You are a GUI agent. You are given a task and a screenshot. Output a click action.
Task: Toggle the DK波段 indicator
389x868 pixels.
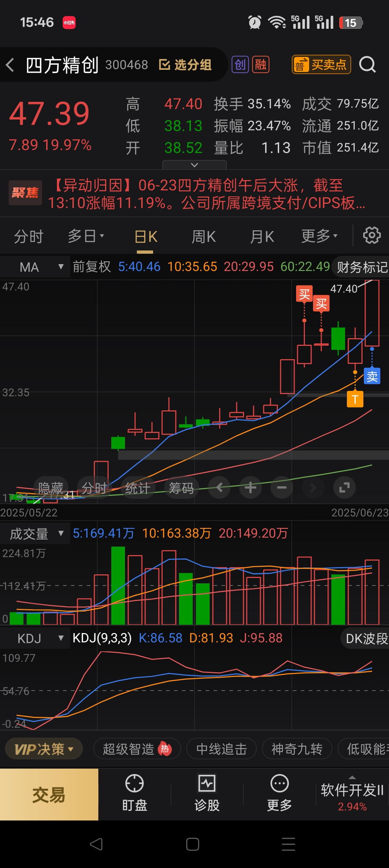365,638
